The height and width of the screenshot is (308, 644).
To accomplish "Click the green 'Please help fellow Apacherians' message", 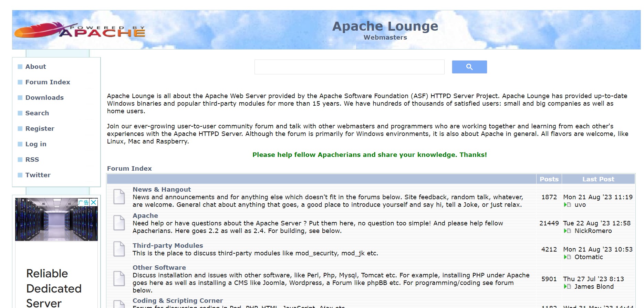I will [x=370, y=155].
